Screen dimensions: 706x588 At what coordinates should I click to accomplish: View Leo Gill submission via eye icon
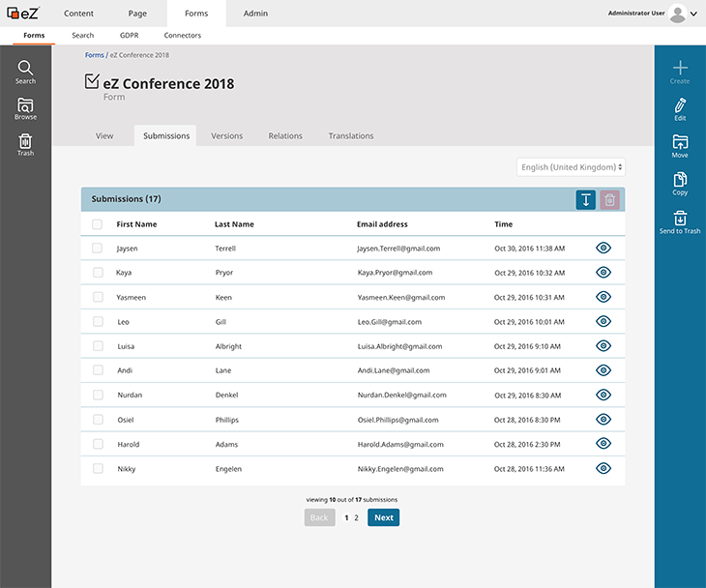(603, 321)
